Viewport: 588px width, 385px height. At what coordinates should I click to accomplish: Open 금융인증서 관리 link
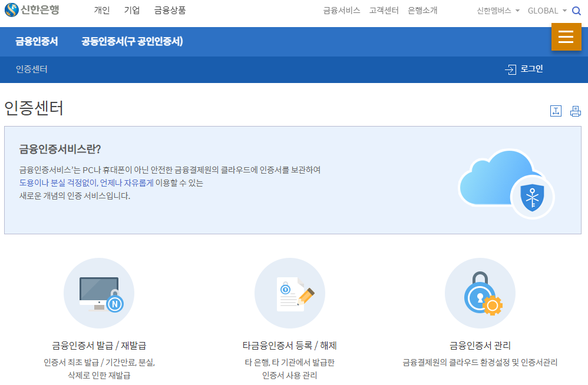pyautogui.click(x=480, y=346)
